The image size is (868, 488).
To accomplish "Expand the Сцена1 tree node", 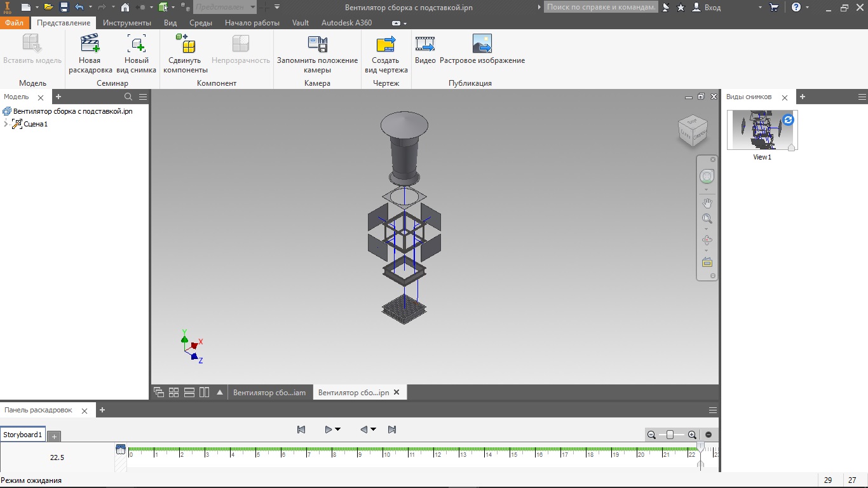I will coord(6,124).
